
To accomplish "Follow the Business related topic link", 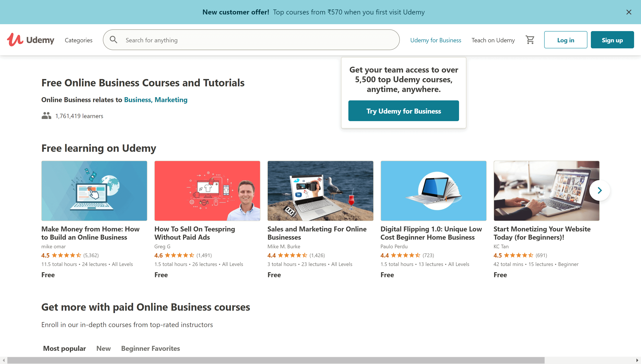I will click(138, 100).
